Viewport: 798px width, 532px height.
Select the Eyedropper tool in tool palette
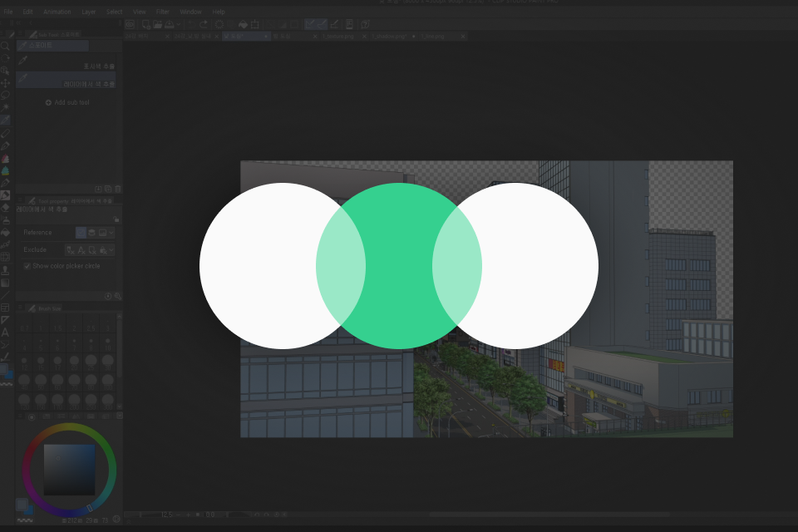[5, 121]
